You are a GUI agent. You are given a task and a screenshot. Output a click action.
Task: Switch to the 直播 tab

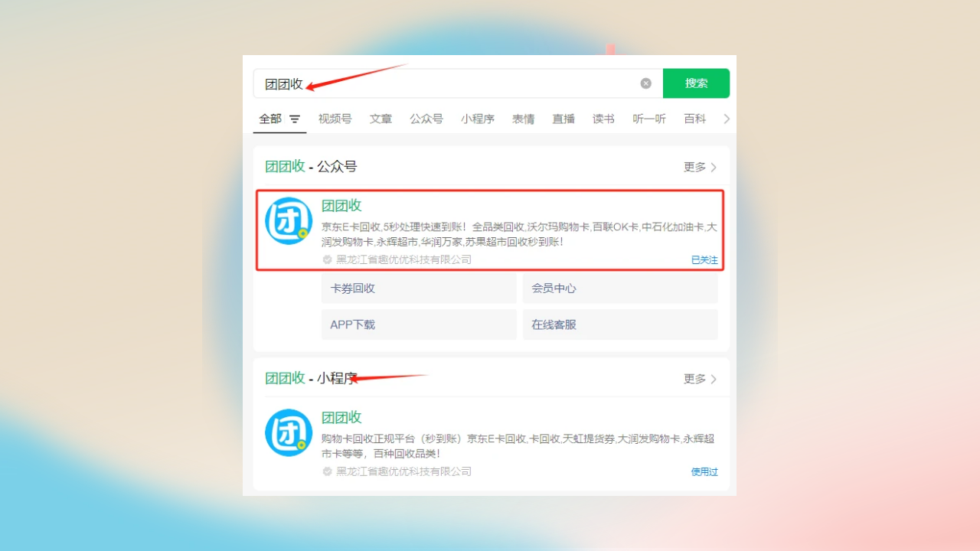click(563, 119)
